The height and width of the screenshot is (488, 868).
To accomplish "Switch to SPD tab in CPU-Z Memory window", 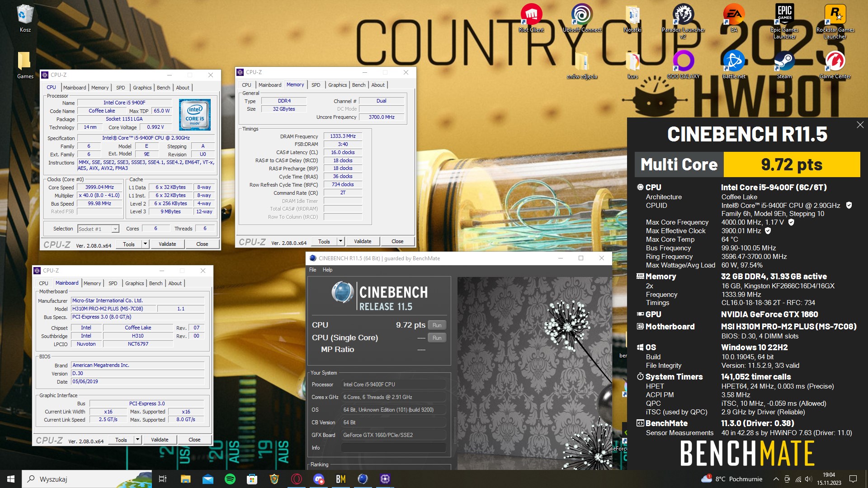I will click(316, 85).
